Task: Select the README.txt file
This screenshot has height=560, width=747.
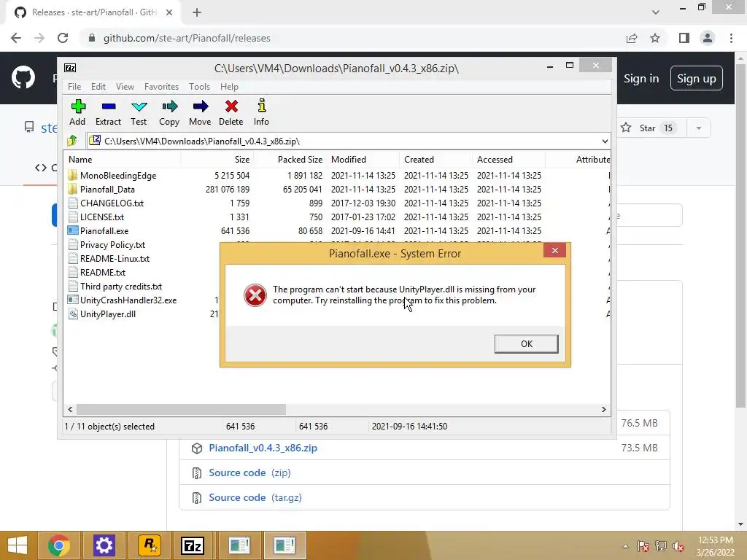Action: [103, 273]
